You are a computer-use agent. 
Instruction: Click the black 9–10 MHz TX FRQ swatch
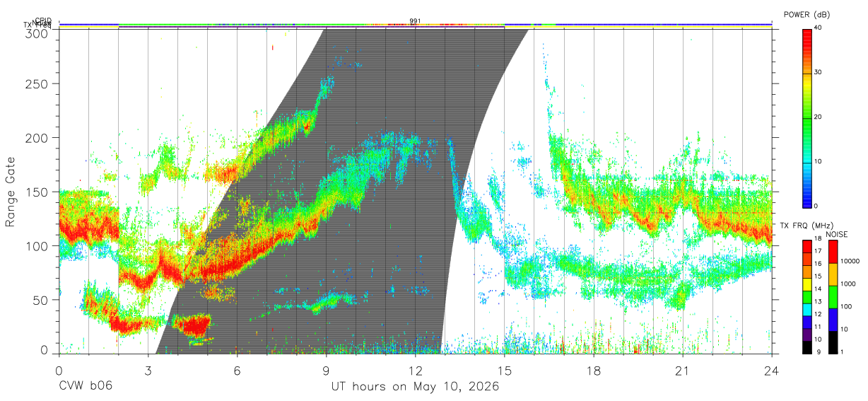[x=807, y=346]
